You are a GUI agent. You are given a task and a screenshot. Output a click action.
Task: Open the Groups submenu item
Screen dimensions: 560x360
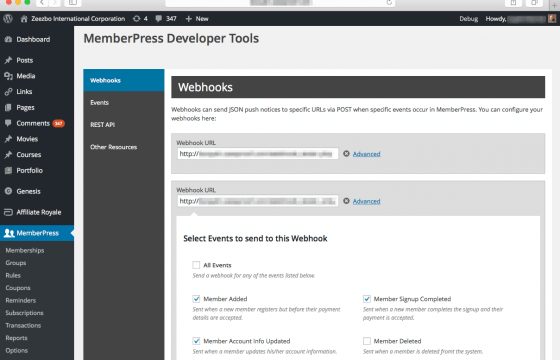pyautogui.click(x=16, y=263)
